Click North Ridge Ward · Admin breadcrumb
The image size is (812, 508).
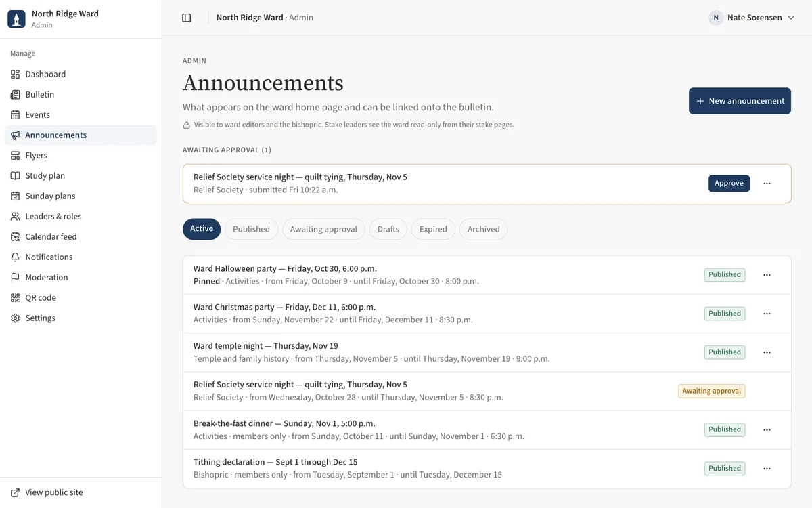tap(265, 18)
